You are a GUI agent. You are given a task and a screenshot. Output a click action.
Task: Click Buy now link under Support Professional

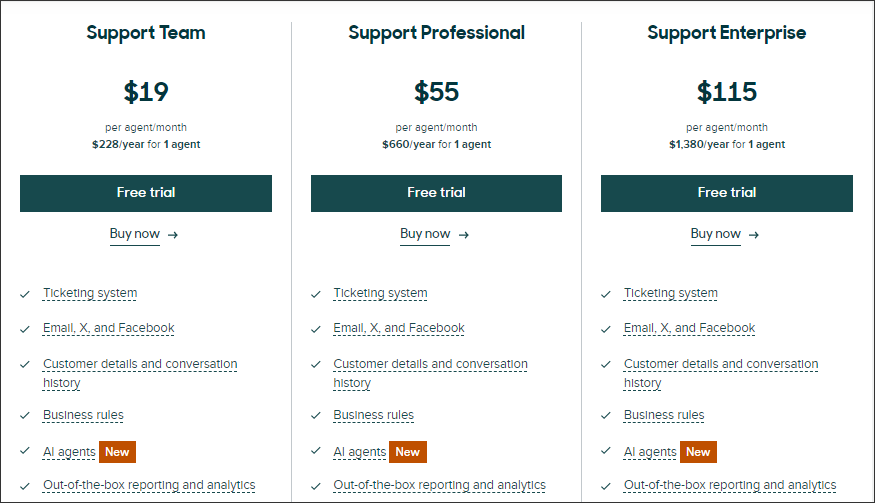click(425, 234)
